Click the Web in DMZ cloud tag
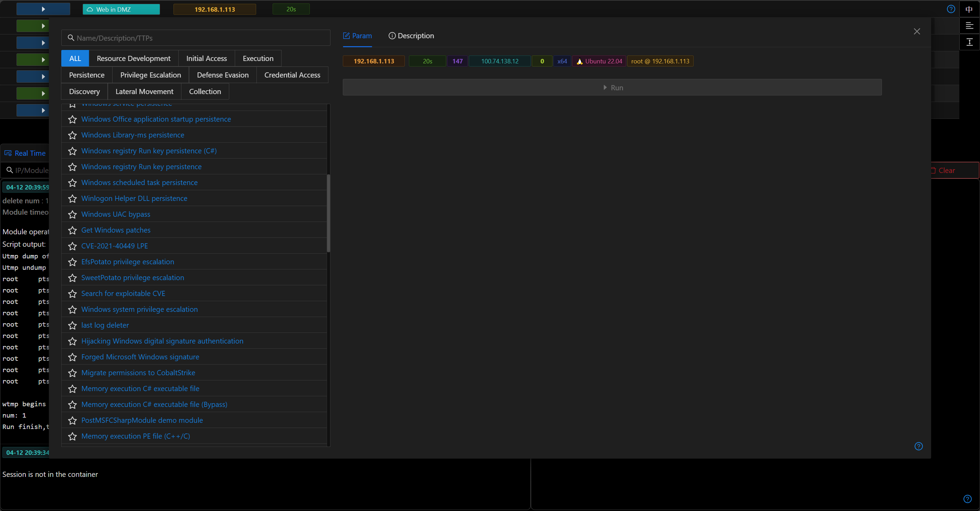Viewport: 980px width, 511px height. (x=121, y=9)
